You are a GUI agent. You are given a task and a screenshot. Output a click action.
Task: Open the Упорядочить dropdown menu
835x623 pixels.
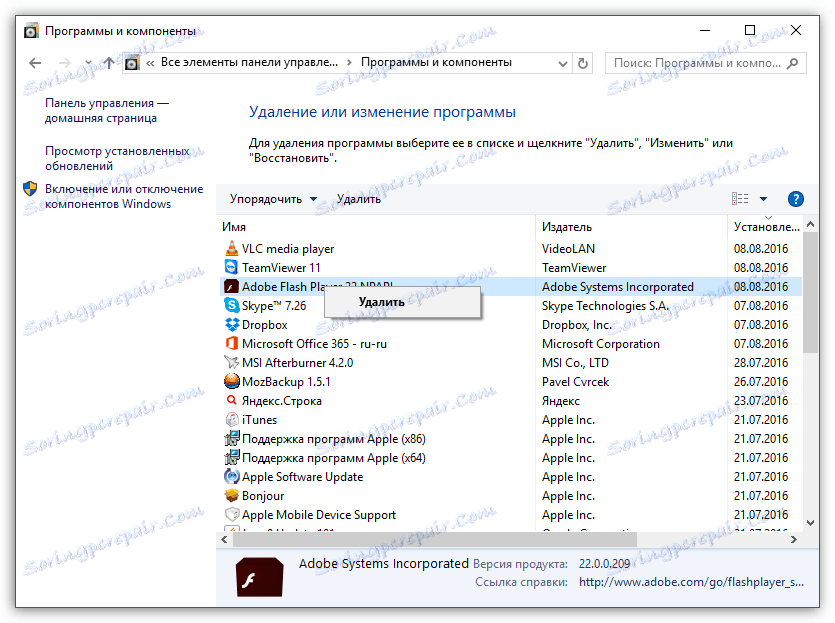263,198
